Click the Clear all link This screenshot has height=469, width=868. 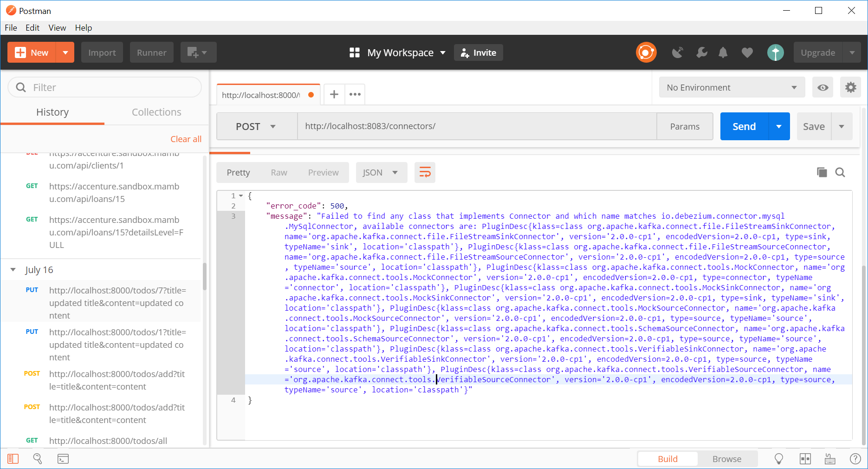click(186, 139)
